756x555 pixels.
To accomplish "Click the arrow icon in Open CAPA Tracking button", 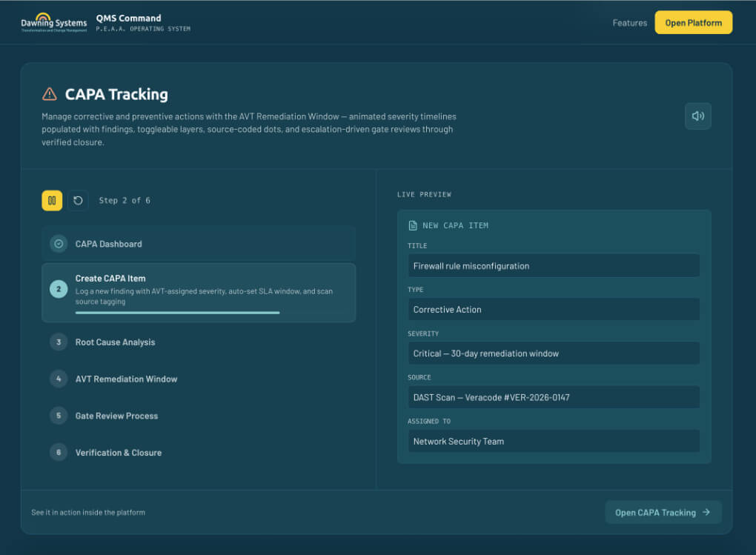I will click(705, 512).
